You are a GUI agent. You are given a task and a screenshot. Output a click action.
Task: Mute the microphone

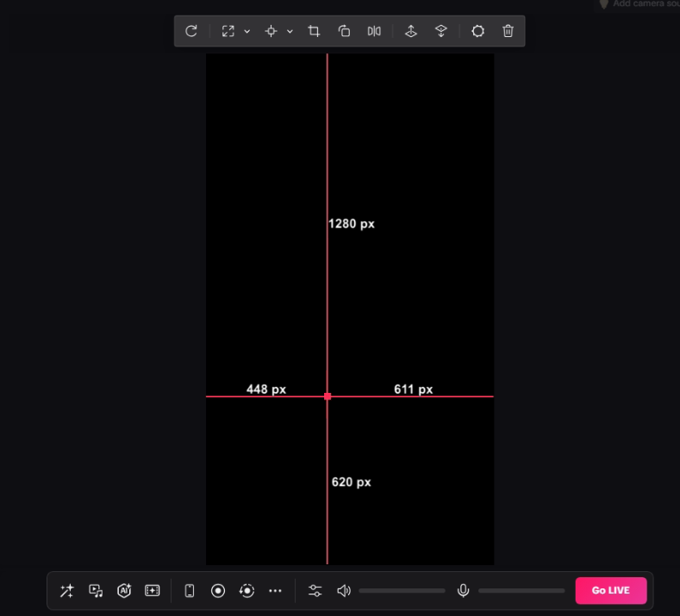(x=463, y=590)
